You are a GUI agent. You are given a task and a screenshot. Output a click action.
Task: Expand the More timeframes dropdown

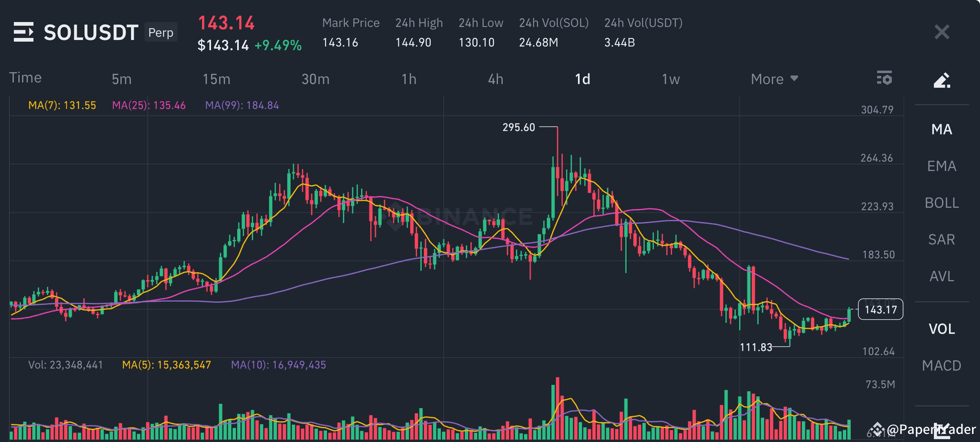[774, 79]
